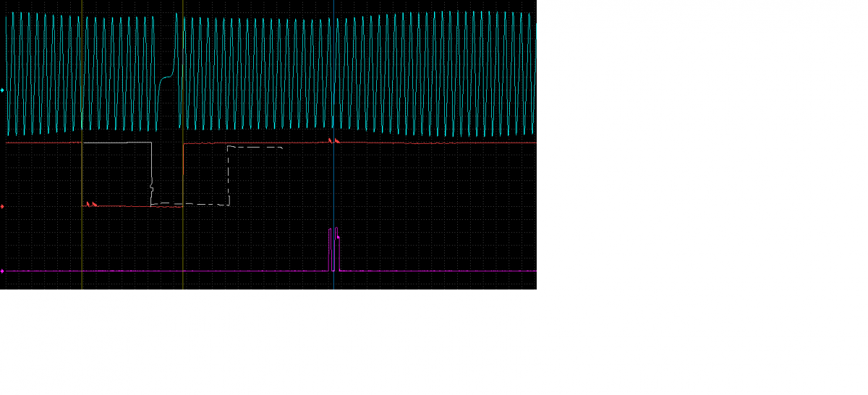Select the red channel ground marker

coord(2,206)
